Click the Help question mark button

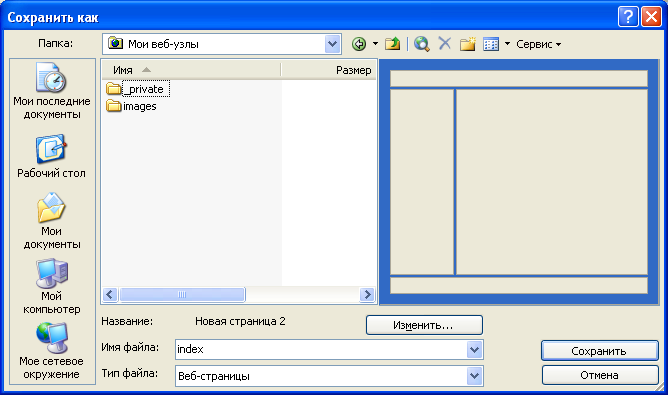628,17
